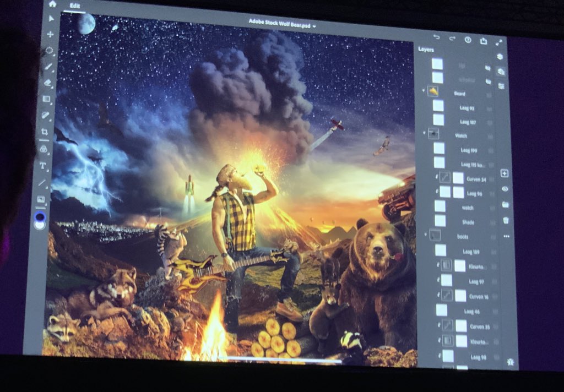Open the Edit tab
Screen dimensions: 564x392
[75, 6]
